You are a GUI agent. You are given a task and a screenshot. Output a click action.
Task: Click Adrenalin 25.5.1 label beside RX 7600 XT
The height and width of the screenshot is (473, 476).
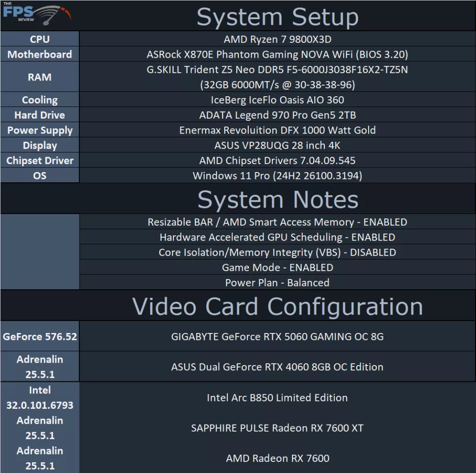pos(40,428)
